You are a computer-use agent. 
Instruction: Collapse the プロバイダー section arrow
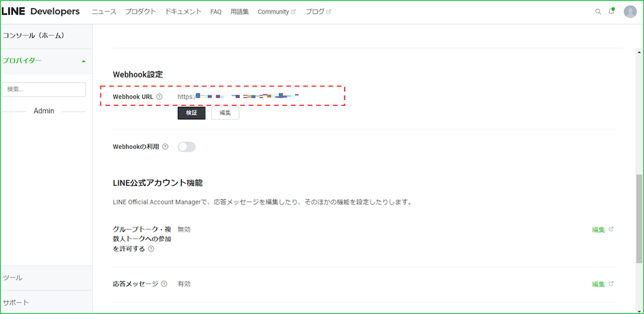(84, 61)
